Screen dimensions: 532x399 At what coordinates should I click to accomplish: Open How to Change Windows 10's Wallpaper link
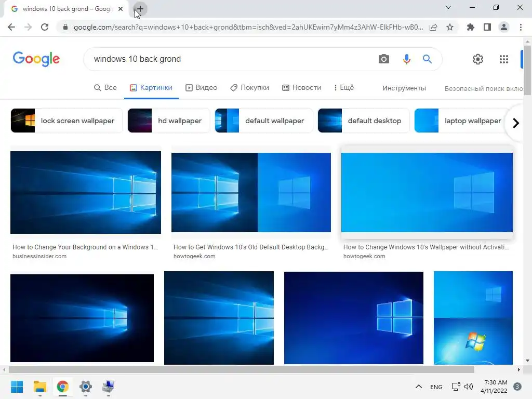pyautogui.click(x=426, y=247)
